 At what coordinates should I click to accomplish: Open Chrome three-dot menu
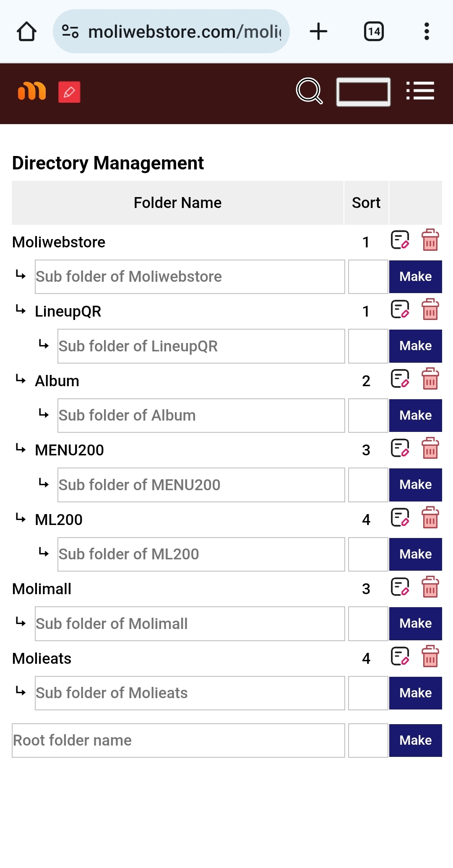click(427, 31)
